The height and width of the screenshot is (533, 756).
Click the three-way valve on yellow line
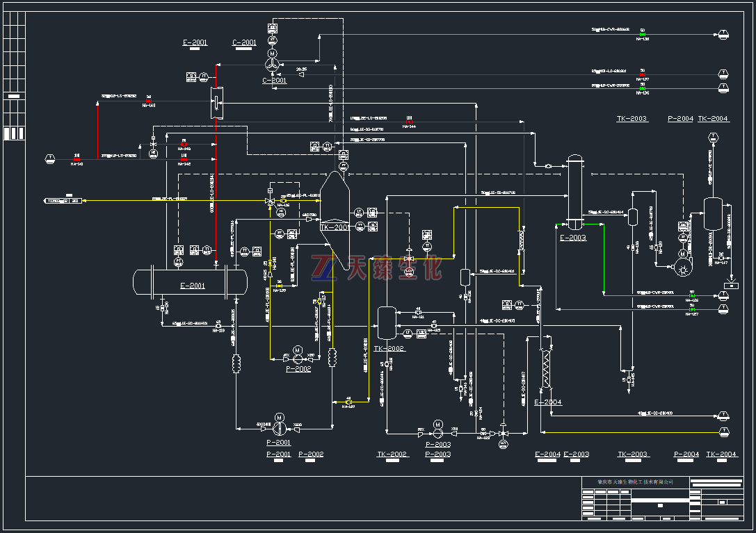270,202
